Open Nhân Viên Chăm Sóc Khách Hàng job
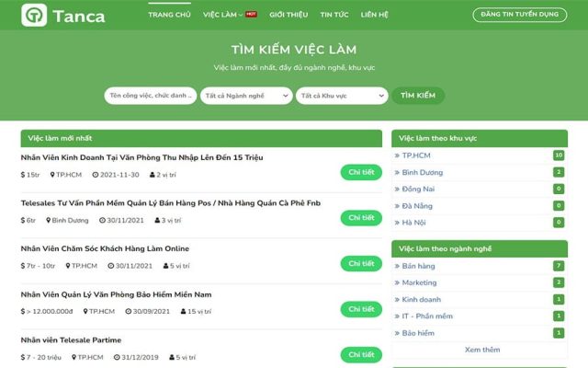 [x=105, y=248]
